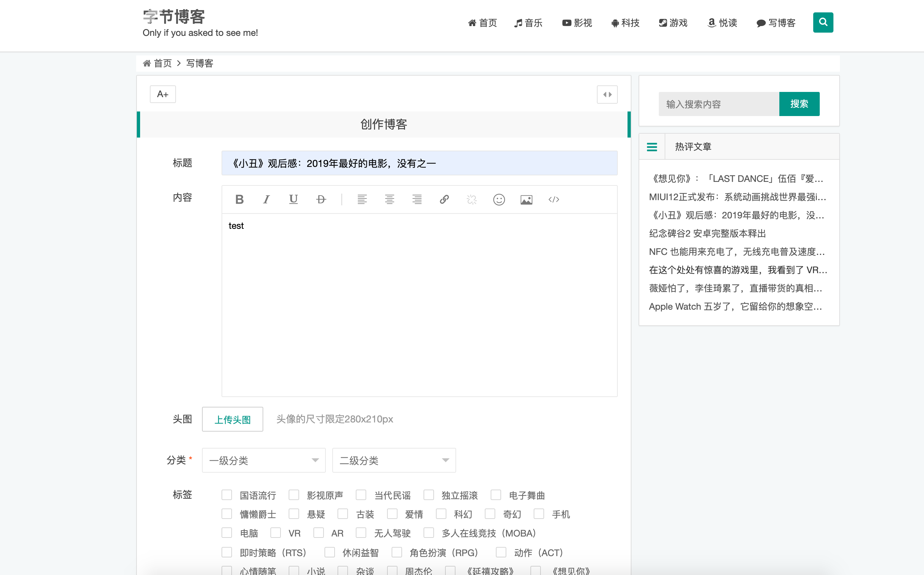Align text left in the editor

pos(362,199)
